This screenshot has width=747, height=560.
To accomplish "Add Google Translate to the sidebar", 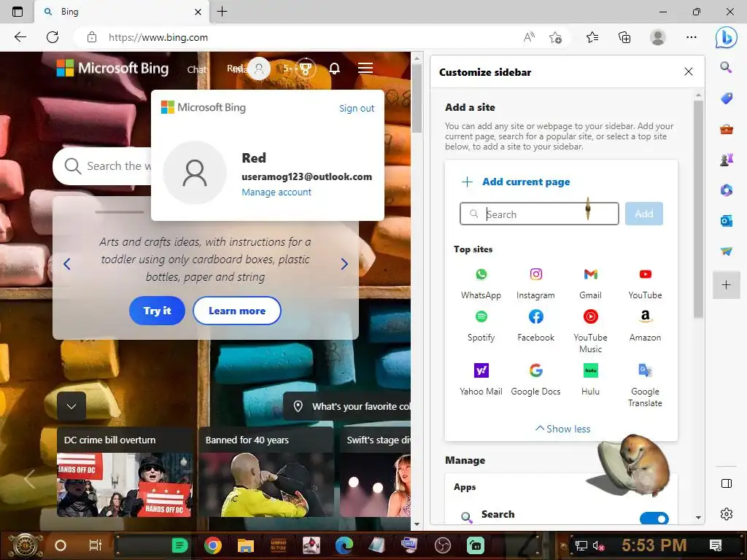I will [645, 385].
